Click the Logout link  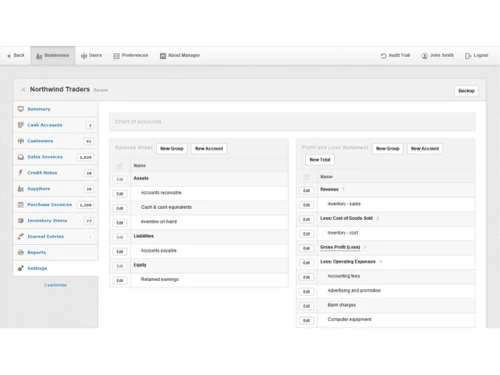(x=477, y=55)
